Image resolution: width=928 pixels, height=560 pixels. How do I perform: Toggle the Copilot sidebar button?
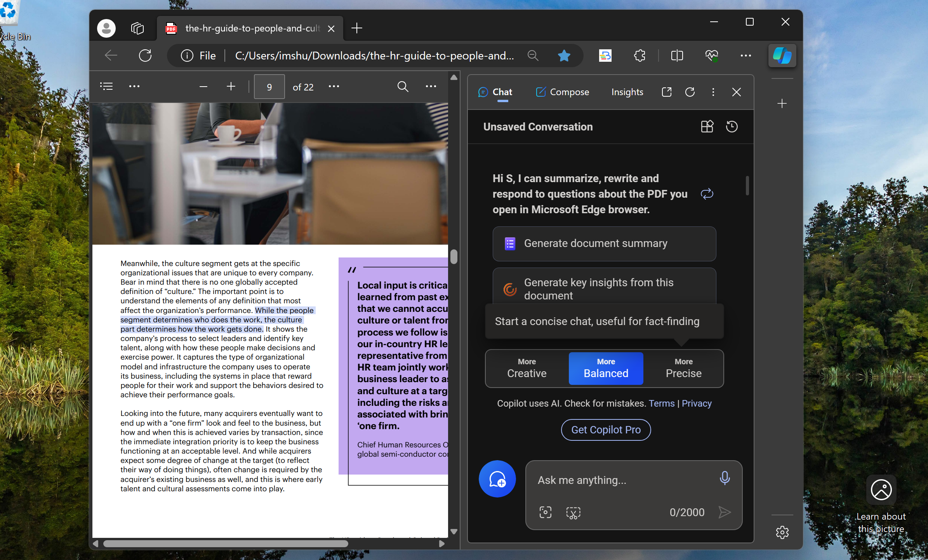pos(782,56)
